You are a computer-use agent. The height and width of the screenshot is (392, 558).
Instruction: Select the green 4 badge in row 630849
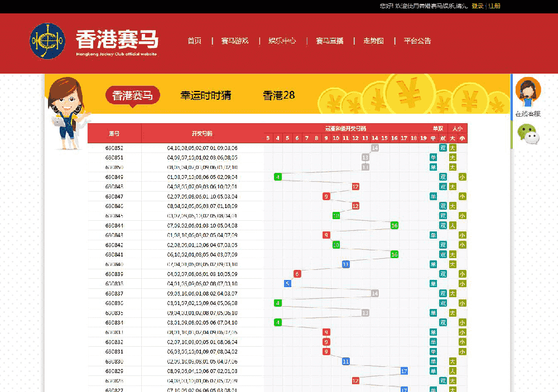click(x=278, y=177)
